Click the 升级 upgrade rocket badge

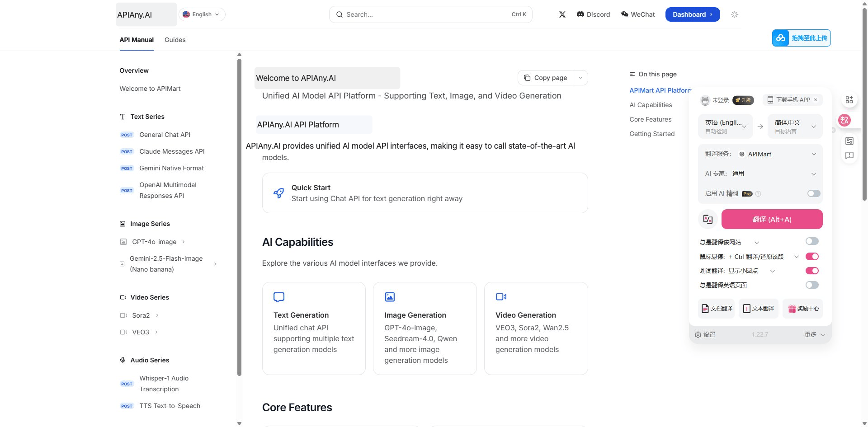[x=743, y=100]
